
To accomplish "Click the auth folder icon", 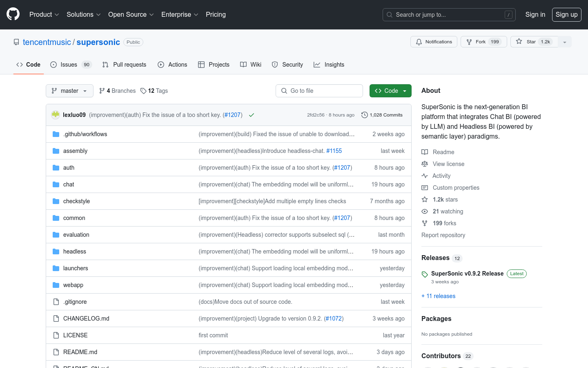I will tap(56, 168).
